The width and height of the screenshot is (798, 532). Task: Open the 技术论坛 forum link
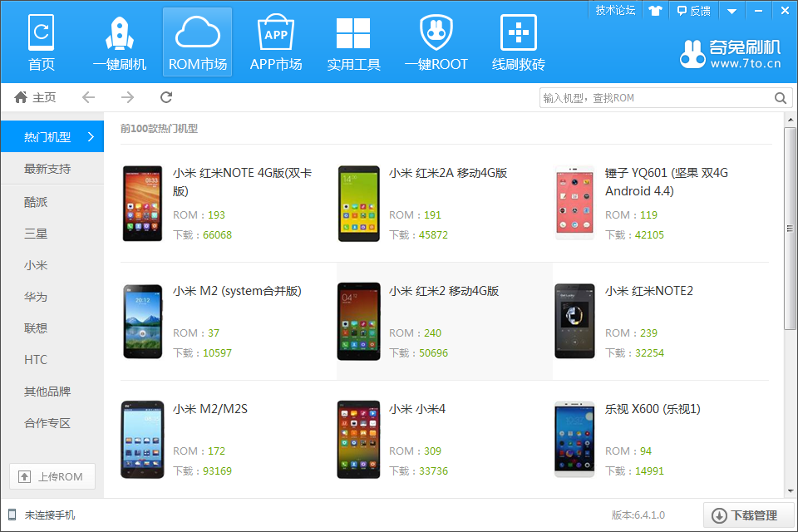[x=616, y=10]
